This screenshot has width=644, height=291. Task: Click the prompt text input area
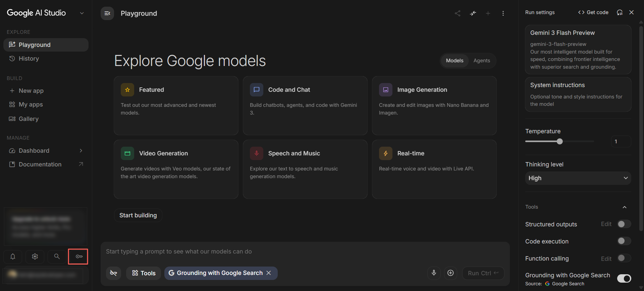[x=305, y=251]
